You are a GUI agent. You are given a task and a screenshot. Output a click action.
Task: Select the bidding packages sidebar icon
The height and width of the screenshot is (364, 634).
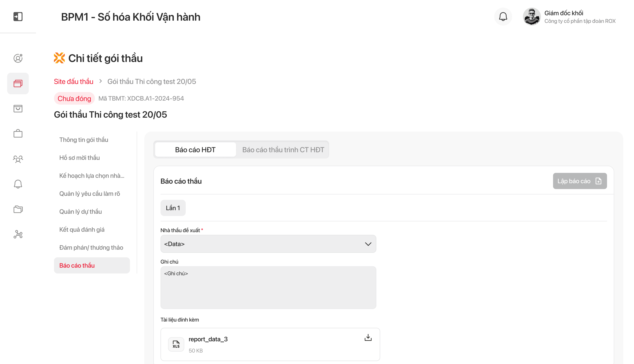(18, 84)
